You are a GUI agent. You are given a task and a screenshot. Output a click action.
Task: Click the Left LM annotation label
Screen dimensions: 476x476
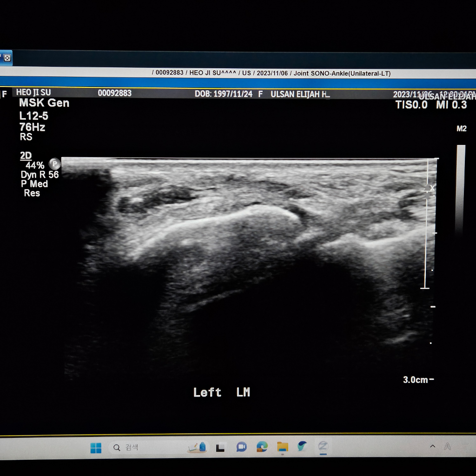point(222,392)
